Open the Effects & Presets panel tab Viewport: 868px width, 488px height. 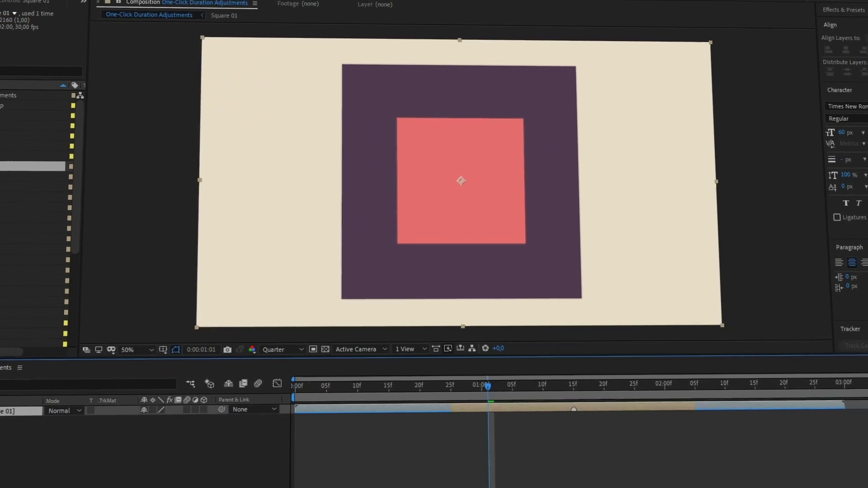coord(843,10)
